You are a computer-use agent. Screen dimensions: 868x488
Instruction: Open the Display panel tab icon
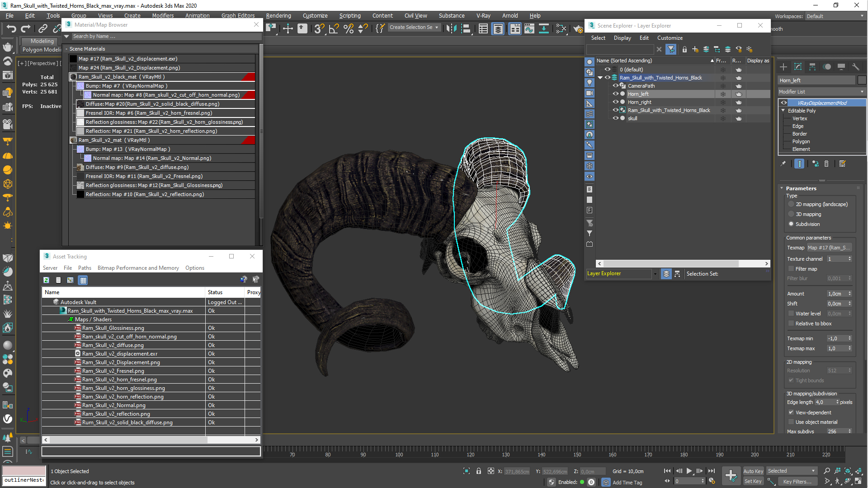[x=841, y=67]
